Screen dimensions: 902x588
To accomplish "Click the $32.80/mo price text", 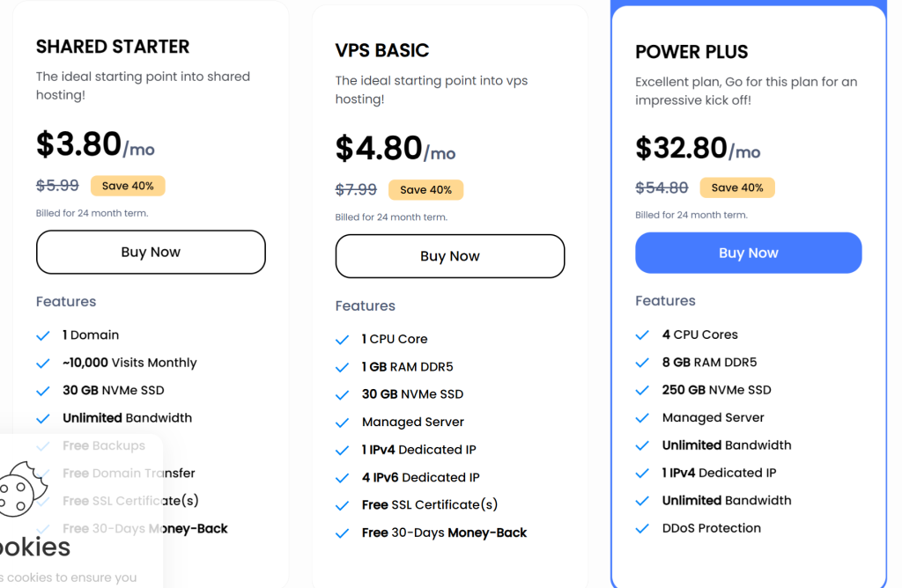I will point(698,148).
